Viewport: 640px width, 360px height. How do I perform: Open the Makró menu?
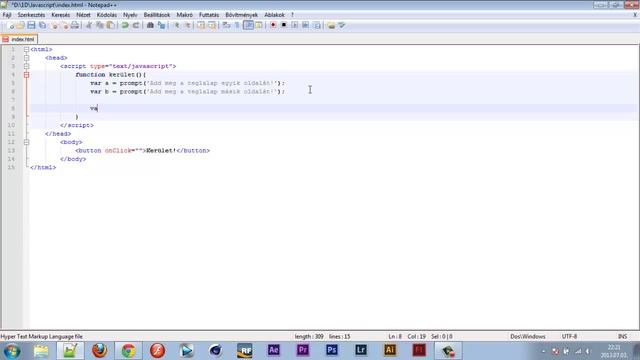click(x=184, y=15)
